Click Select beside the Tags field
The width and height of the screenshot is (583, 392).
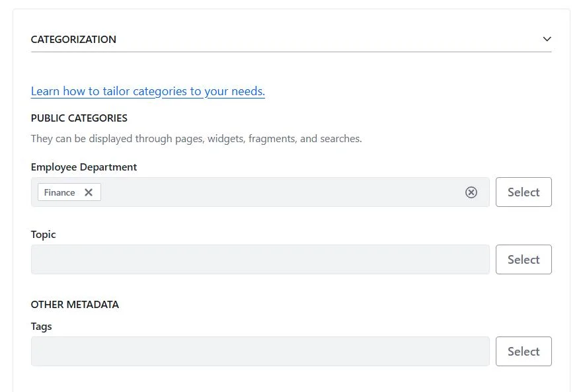(524, 351)
